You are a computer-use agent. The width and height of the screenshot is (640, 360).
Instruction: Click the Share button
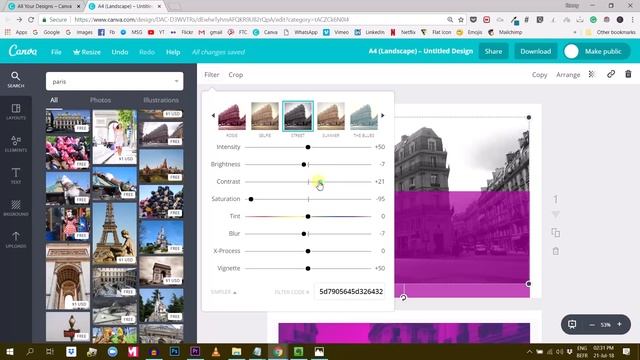pyautogui.click(x=493, y=51)
